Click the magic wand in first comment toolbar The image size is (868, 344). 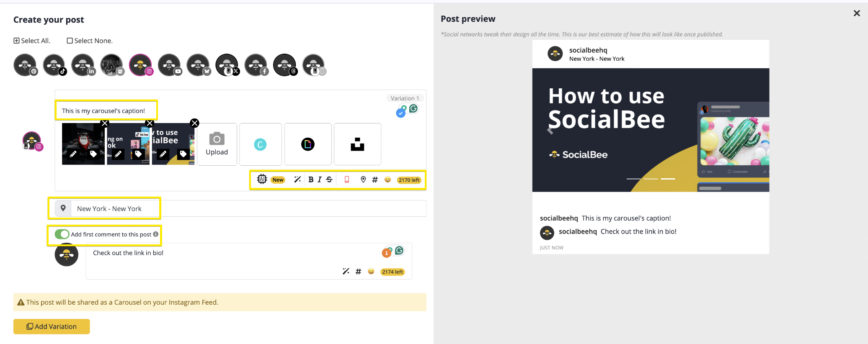point(346,271)
